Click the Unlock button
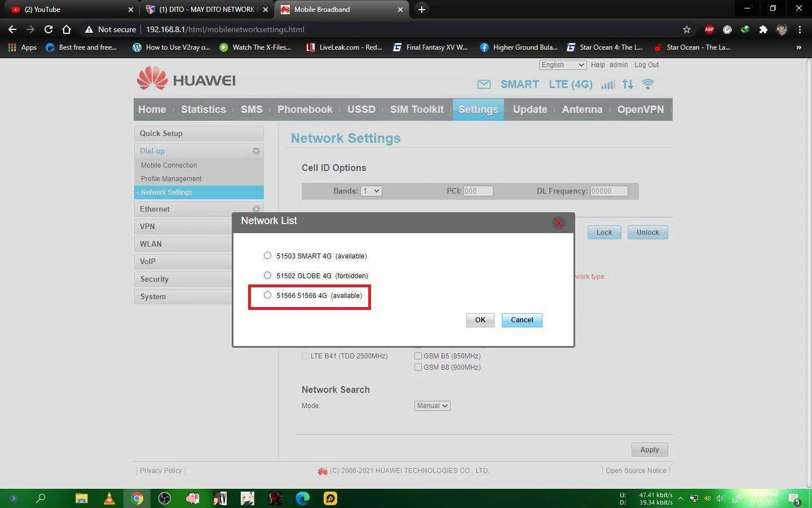This screenshot has height=508, width=812. coord(648,233)
